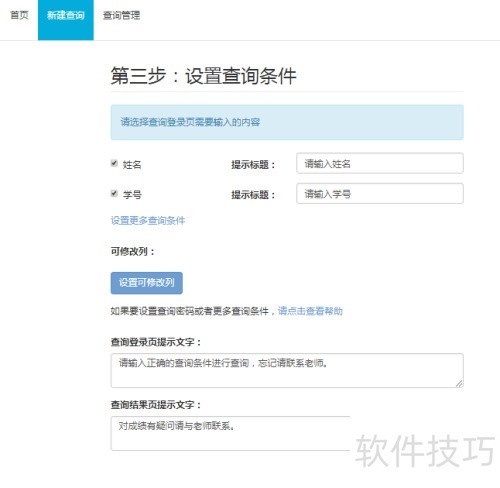Open the 设置更多查询条件 link
Viewport: 500px width, 488px height.
tap(148, 221)
